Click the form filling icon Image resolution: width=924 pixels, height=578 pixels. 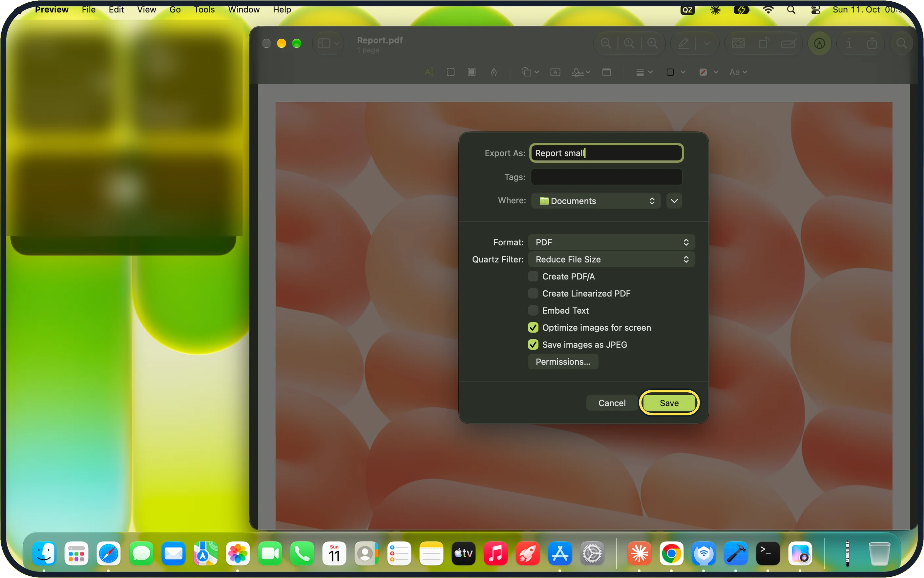point(789,43)
